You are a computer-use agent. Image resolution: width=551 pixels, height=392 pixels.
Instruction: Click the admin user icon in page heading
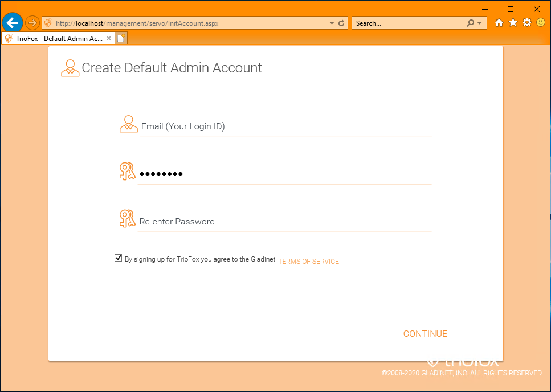pos(70,68)
